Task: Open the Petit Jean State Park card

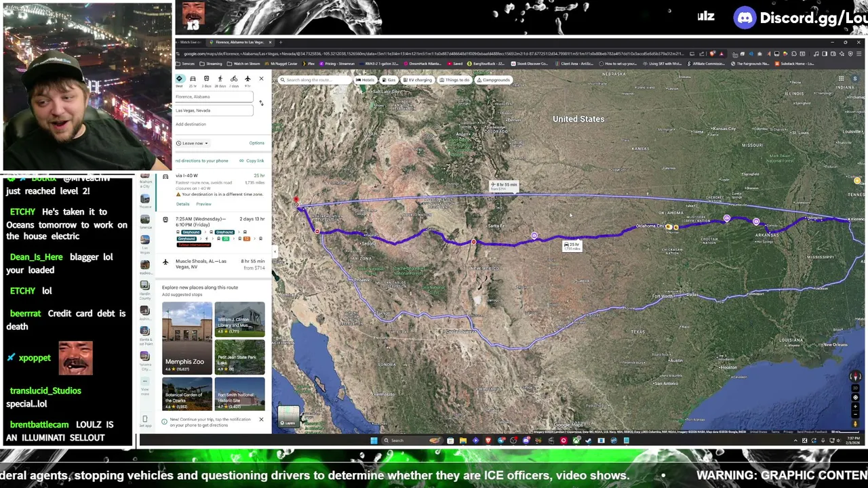Action: (239, 357)
